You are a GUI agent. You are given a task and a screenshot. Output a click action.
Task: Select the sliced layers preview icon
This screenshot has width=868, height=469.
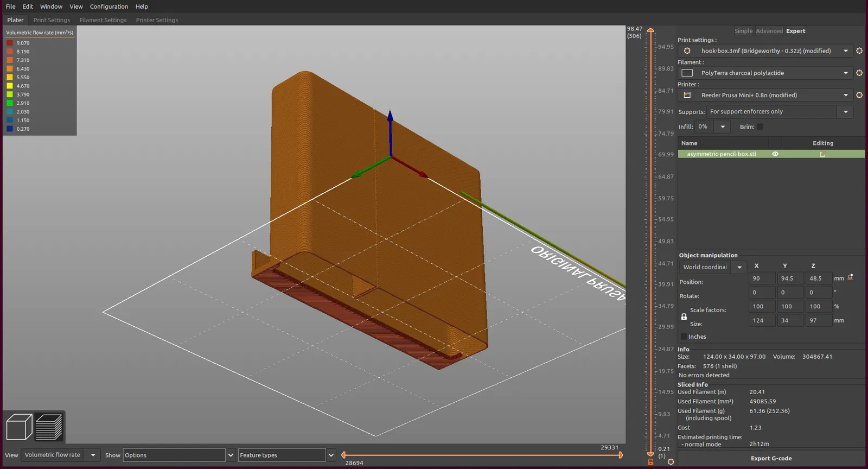click(49, 427)
